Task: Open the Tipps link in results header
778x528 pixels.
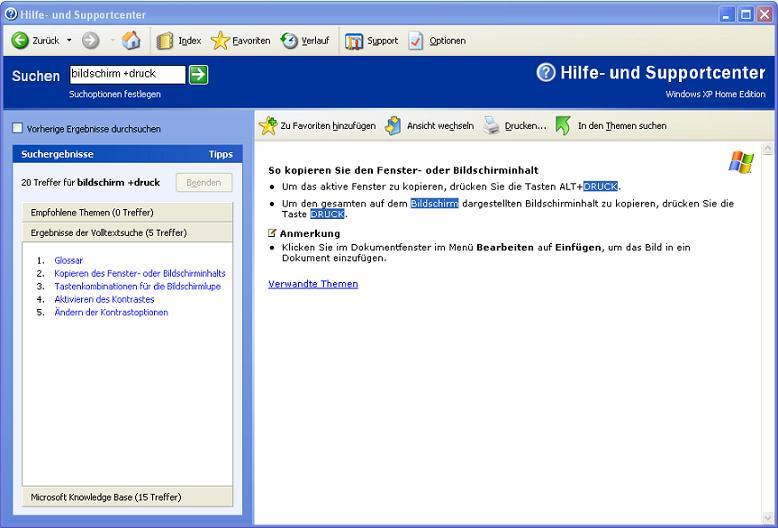Action: point(221,154)
